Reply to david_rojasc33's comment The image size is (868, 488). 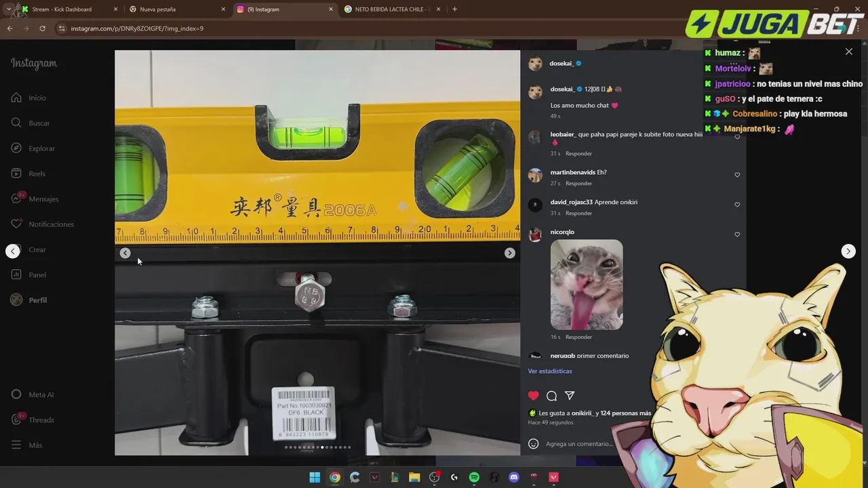click(x=578, y=213)
